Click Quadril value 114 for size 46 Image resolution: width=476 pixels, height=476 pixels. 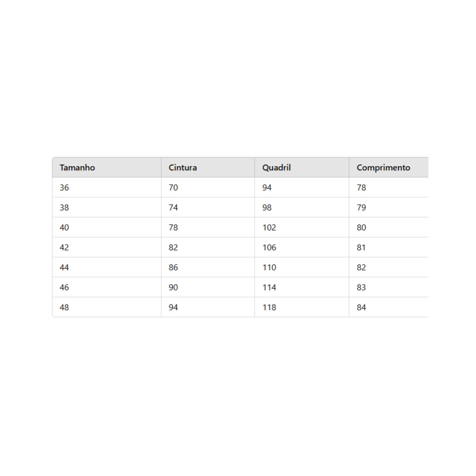(x=269, y=288)
